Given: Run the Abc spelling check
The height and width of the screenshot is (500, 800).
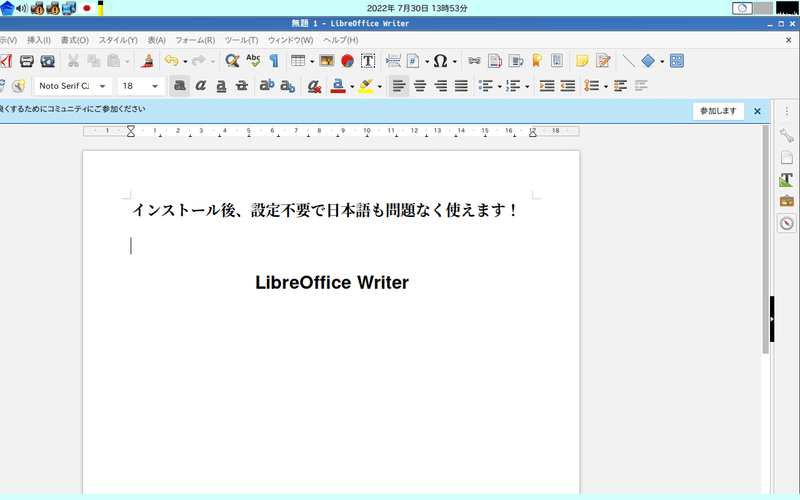Looking at the screenshot, I should pyautogui.click(x=253, y=61).
